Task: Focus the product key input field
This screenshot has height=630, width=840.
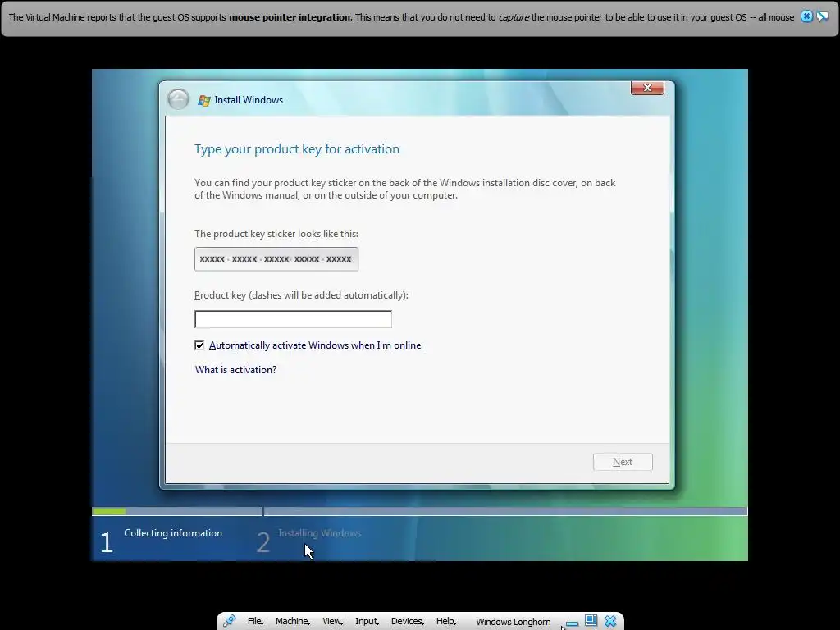Action: [293, 319]
